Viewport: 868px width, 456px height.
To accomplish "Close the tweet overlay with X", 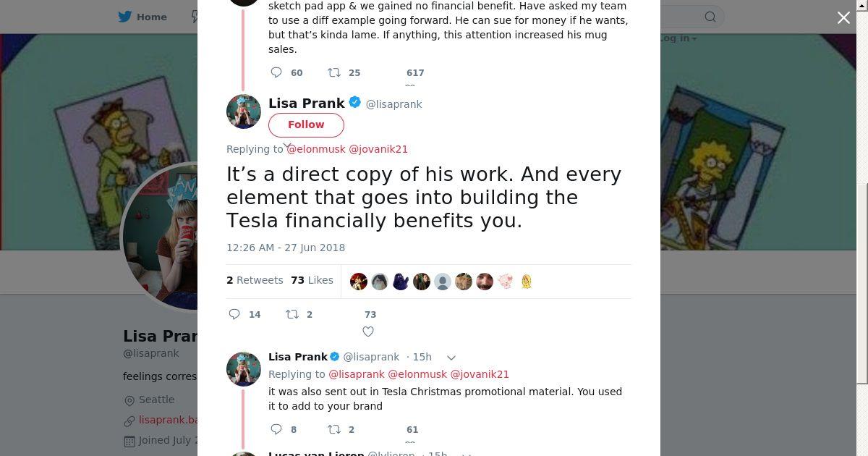I will (843, 18).
